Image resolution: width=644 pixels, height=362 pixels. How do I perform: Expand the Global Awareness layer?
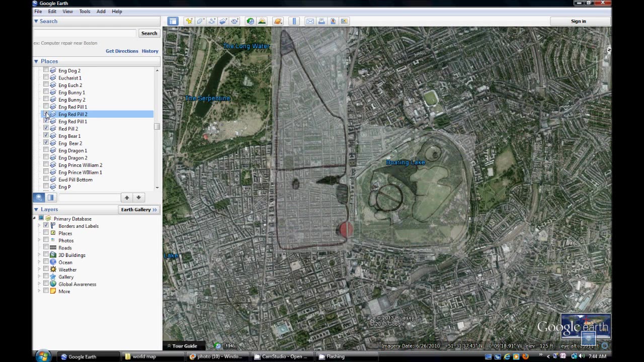[39, 284]
